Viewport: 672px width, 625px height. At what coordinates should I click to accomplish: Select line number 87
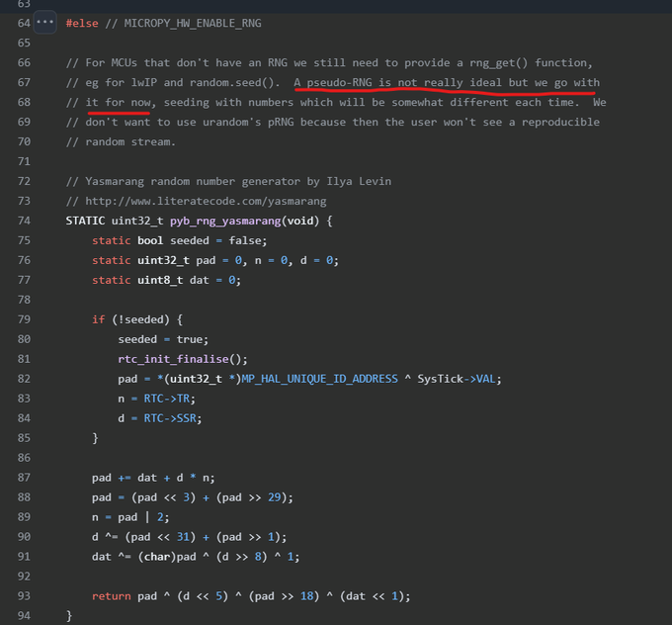pos(24,477)
